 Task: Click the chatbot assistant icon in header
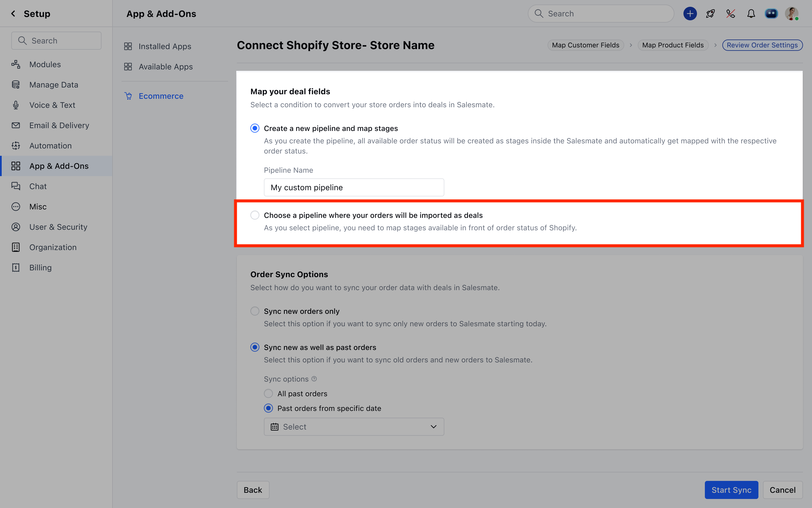771,14
